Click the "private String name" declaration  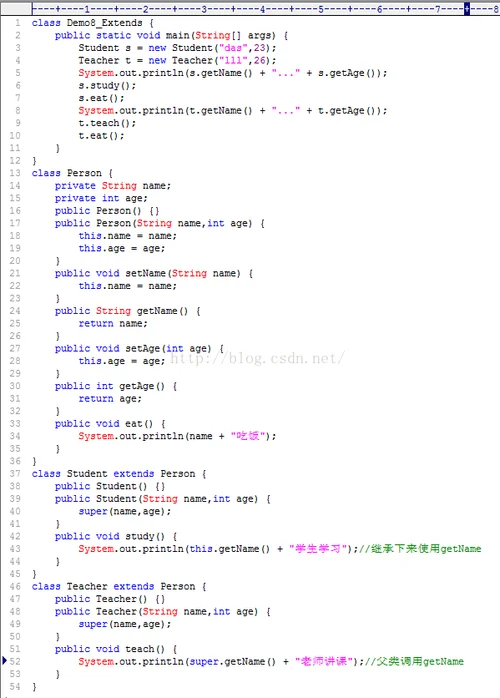pos(113,186)
